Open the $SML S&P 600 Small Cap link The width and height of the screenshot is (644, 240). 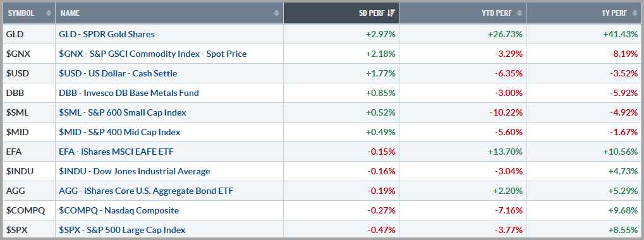point(123,112)
